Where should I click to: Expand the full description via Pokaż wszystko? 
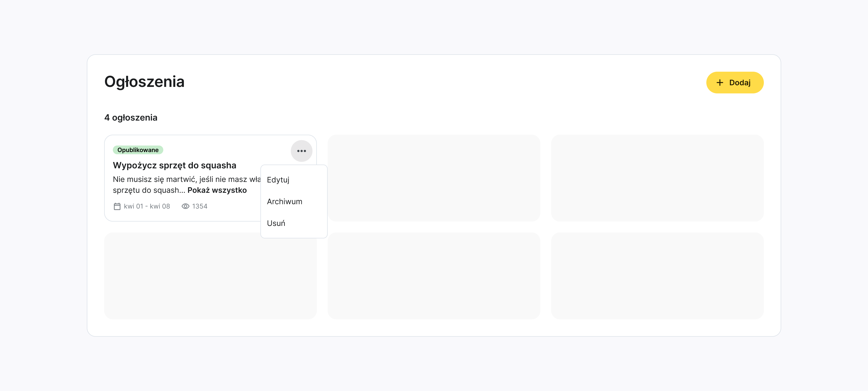pos(217,190)
